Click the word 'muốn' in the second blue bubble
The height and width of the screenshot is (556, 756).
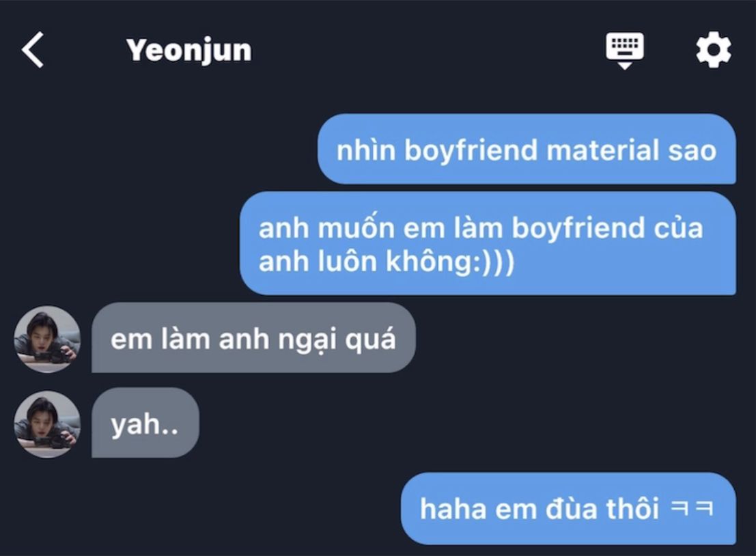point(356,227)
